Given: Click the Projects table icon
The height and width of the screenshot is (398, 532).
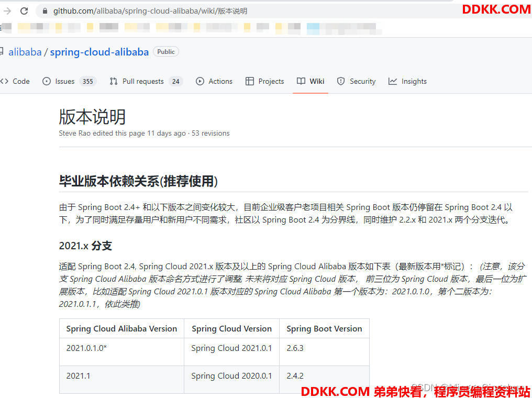Looking at the screenshot, I should tap(250, 81).
